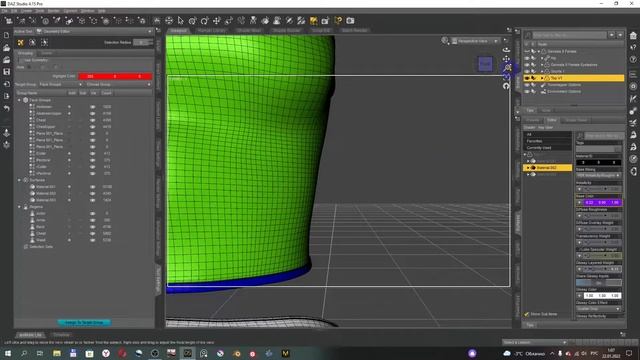The width and height of the screenshot is (640, 360).
Task: Click the Undo arrow icon in left toolbar
Action: 7,108
